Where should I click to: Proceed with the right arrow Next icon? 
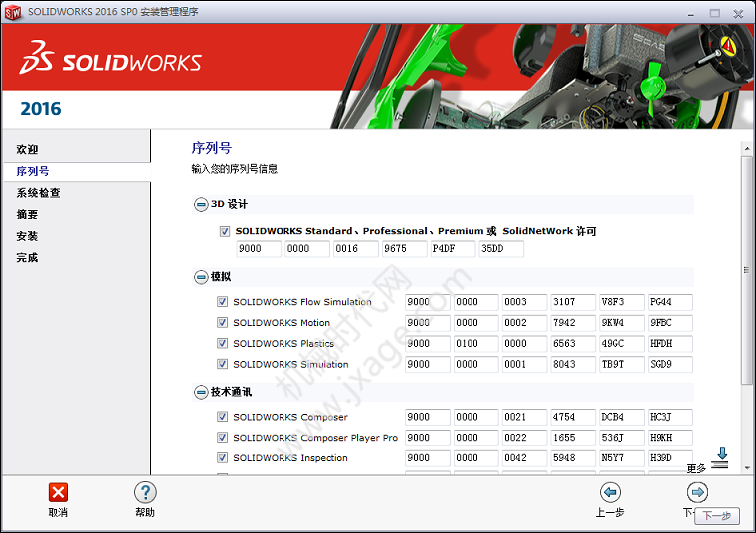pyautogui.click(x=697, y=492)
